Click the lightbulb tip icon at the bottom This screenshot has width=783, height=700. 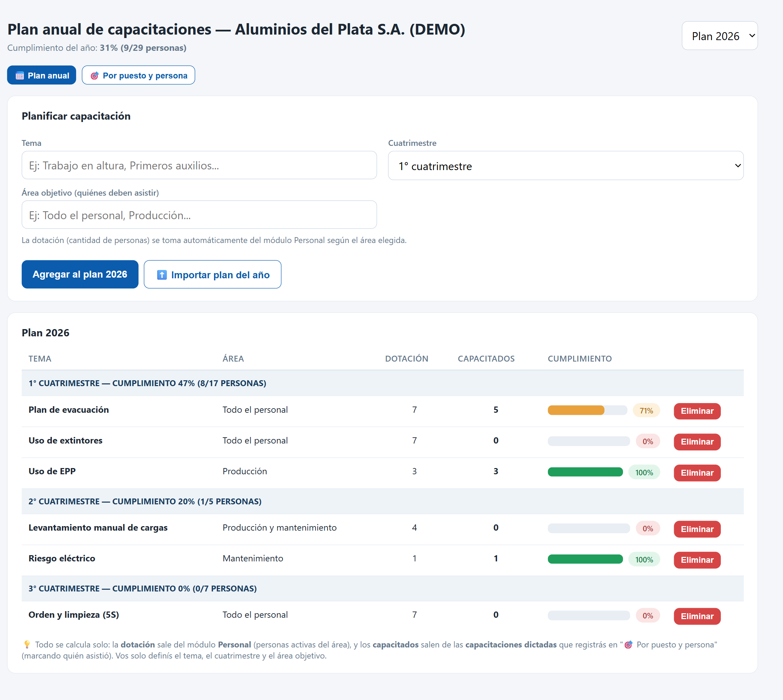[27, 645]
